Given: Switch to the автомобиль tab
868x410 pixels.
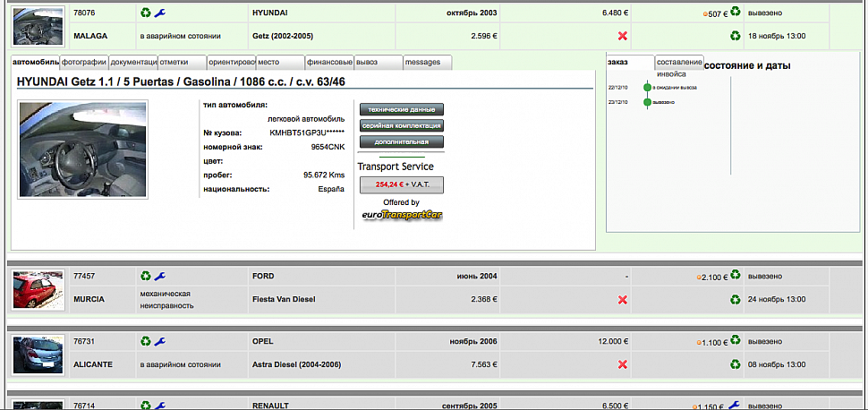Looking at the screenshot, I should (36, 62).
